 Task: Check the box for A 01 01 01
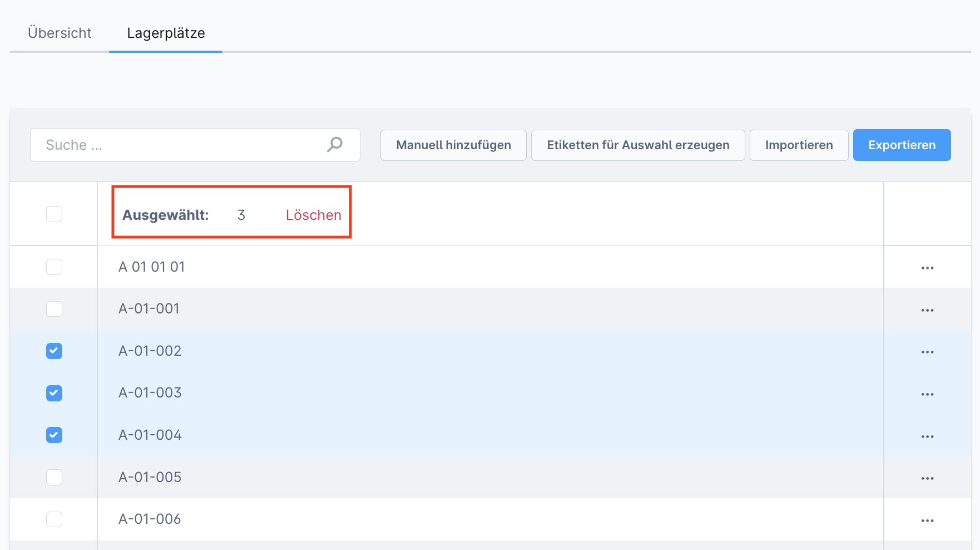click(x=54, y=267)
